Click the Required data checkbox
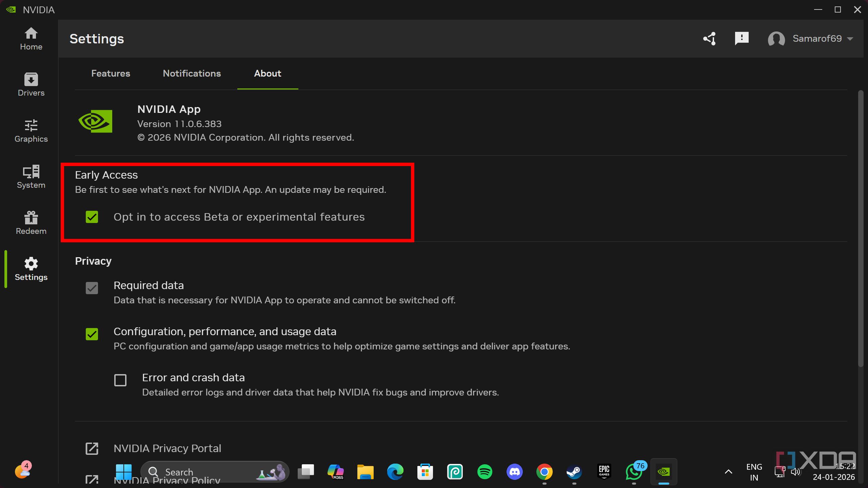868x488 pixels. [92, 288]
